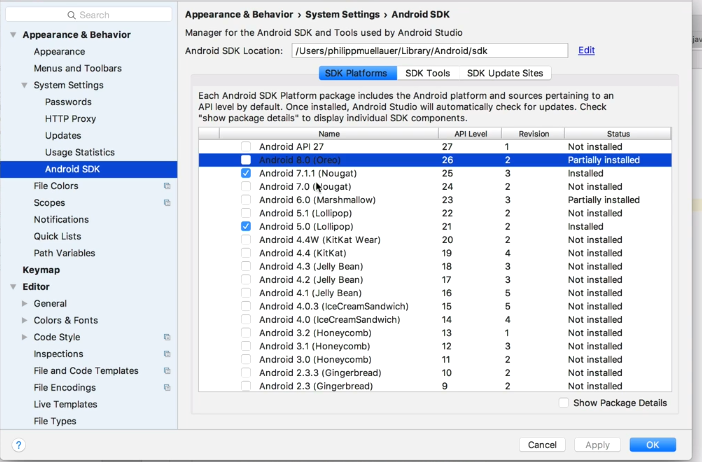Click the Cancel button
This screenshot has width=702, height=462.
(x=542, y=445)
